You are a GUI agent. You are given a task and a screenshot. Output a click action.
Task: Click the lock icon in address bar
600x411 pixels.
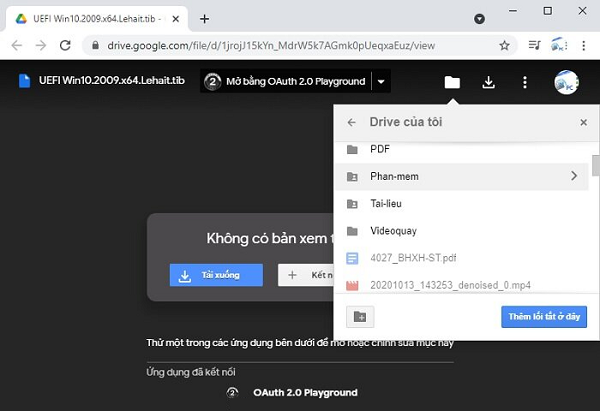tap(95, 46)
